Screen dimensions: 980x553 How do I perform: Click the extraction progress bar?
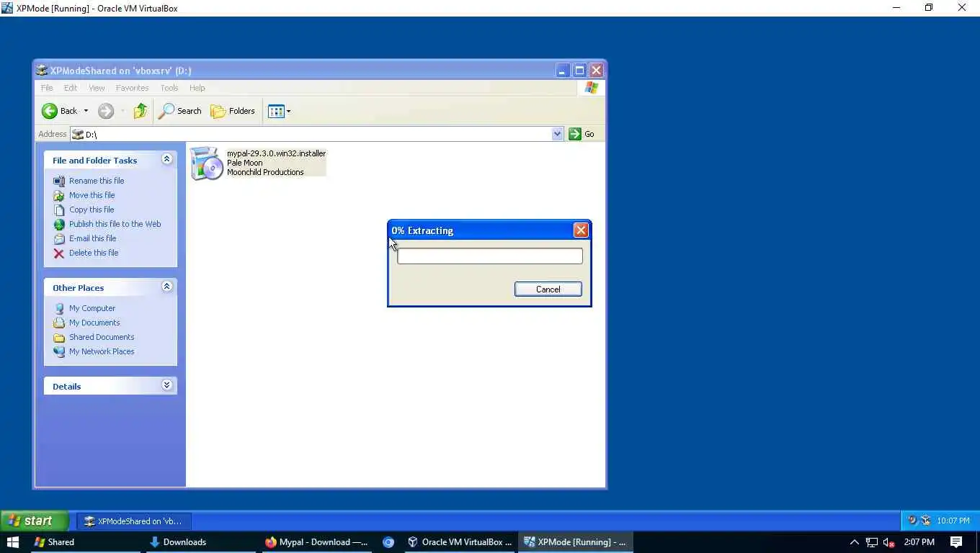point(490,256)
